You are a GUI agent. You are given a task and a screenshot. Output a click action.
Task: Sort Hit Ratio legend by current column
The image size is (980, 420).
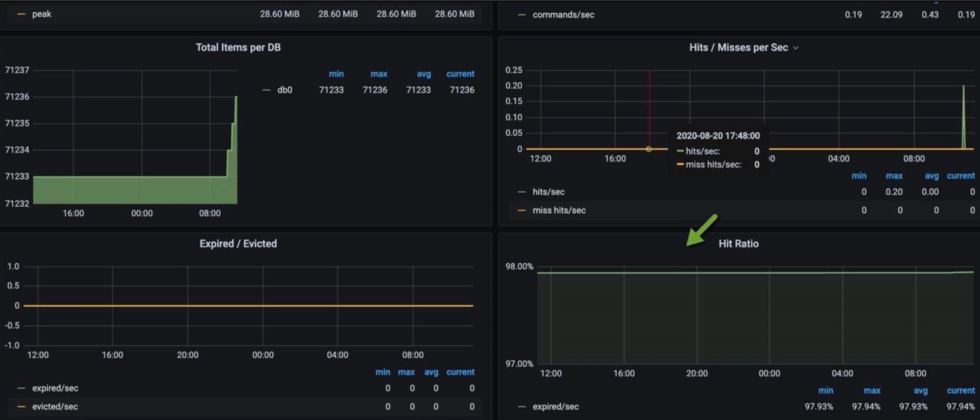961,390
